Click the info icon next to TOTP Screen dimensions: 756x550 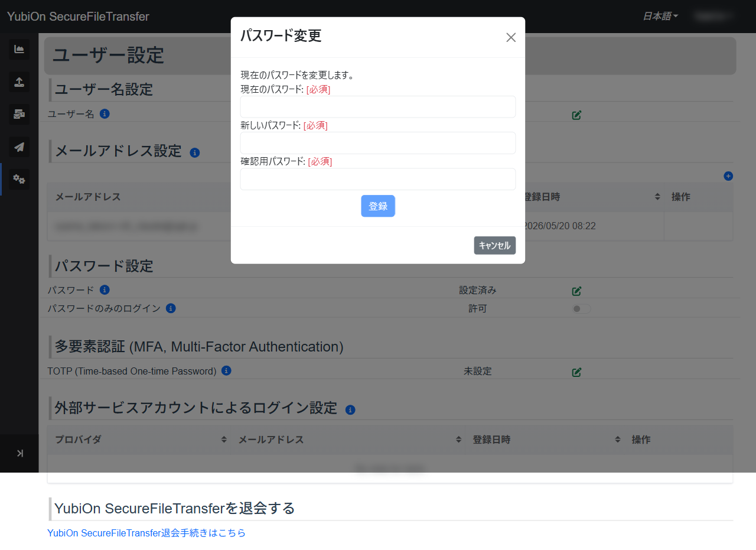(x=226, y=370)
